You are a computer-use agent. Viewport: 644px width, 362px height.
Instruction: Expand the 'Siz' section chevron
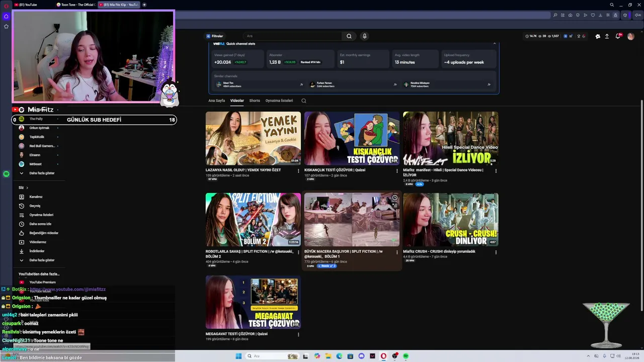click(x=27, y=188)
